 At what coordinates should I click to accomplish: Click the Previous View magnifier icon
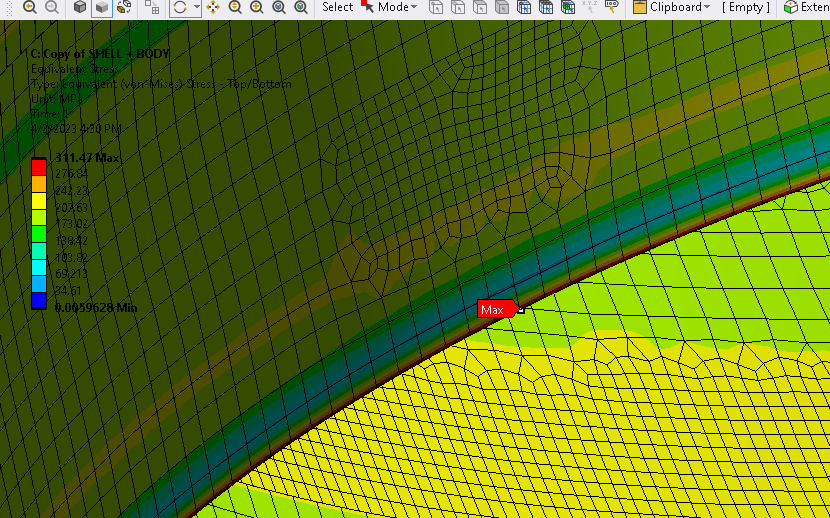pos(29,7)
